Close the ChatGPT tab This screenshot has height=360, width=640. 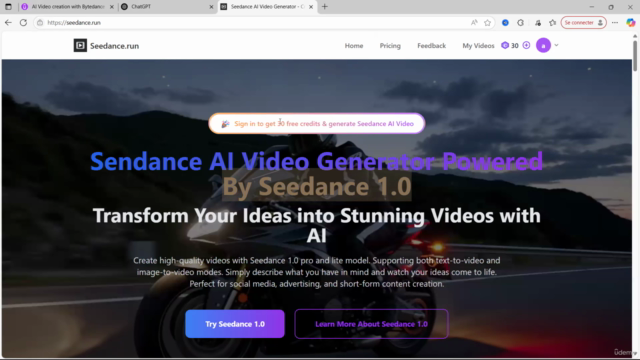(x=211, y=7)
